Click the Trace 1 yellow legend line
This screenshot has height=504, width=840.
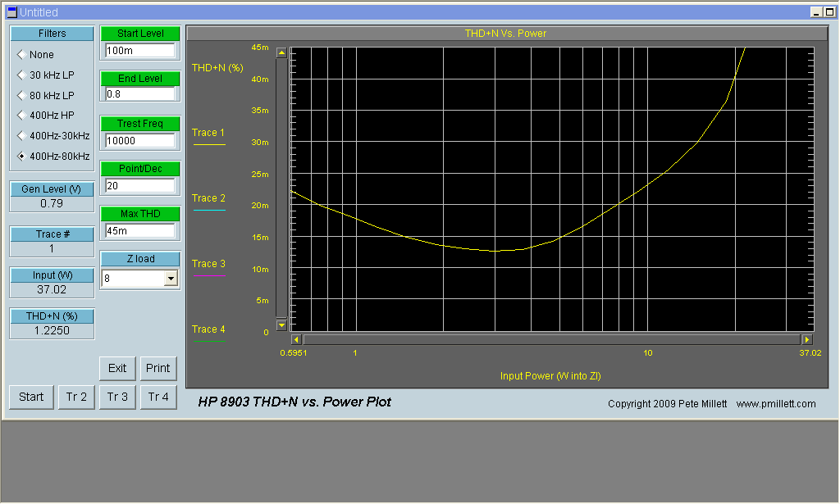tap(209, 144)
